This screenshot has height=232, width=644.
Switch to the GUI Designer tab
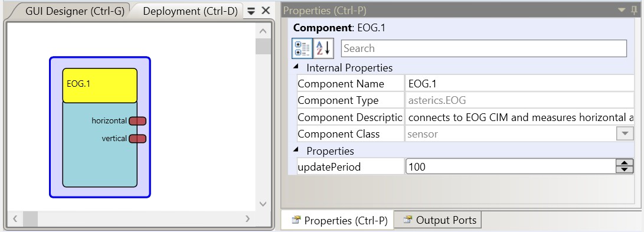coord(74,11)
